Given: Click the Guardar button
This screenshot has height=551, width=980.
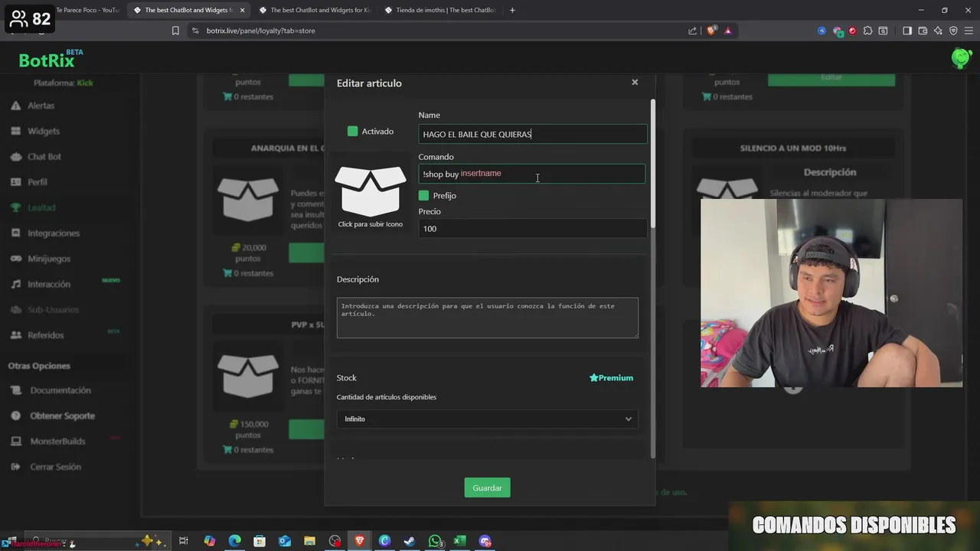Looking at the screenshot, I should point(487,487).
